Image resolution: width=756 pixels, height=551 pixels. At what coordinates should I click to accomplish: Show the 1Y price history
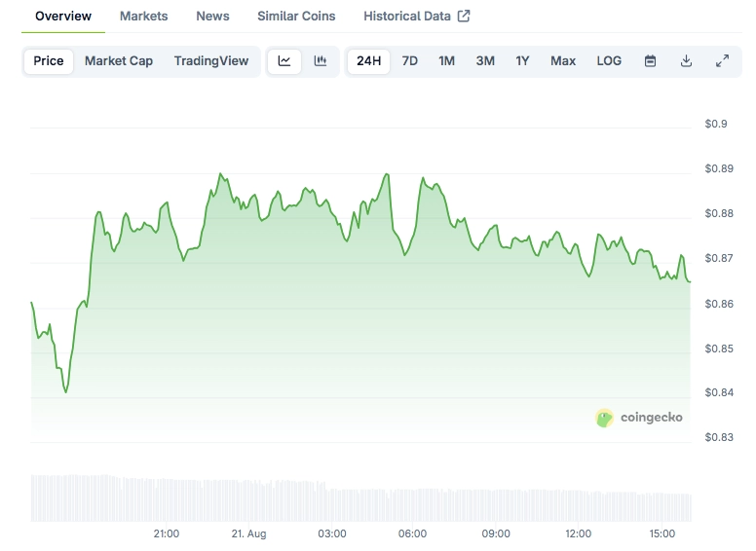pos(522,61)
